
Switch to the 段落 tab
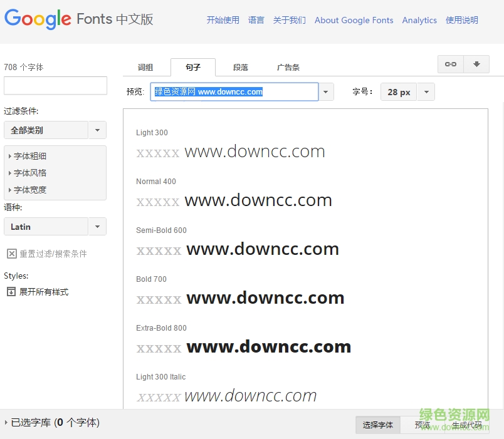coord(241,67)
